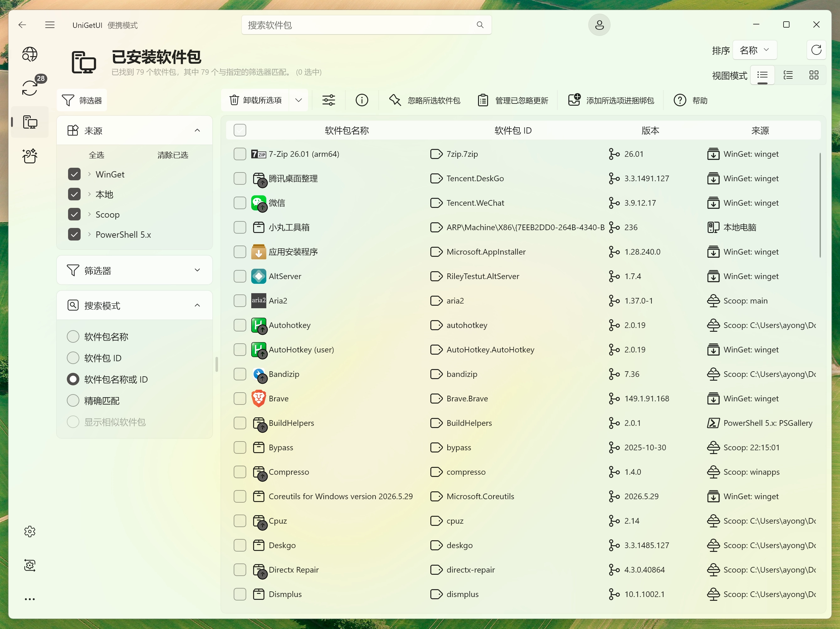840x629 pixels.
Task: Click 全选 in sources panel
Action: pos(96,155)
